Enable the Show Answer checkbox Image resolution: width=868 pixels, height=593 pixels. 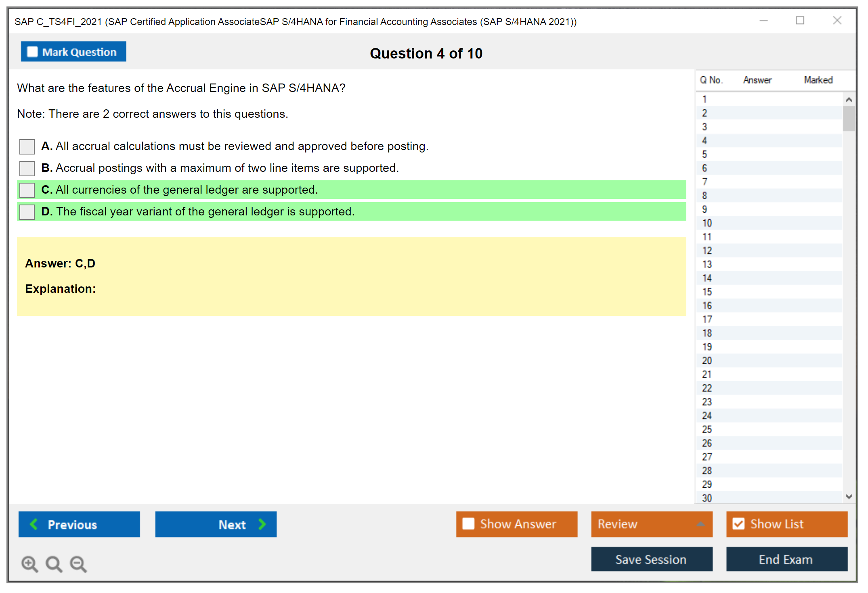tap(468, 524)
